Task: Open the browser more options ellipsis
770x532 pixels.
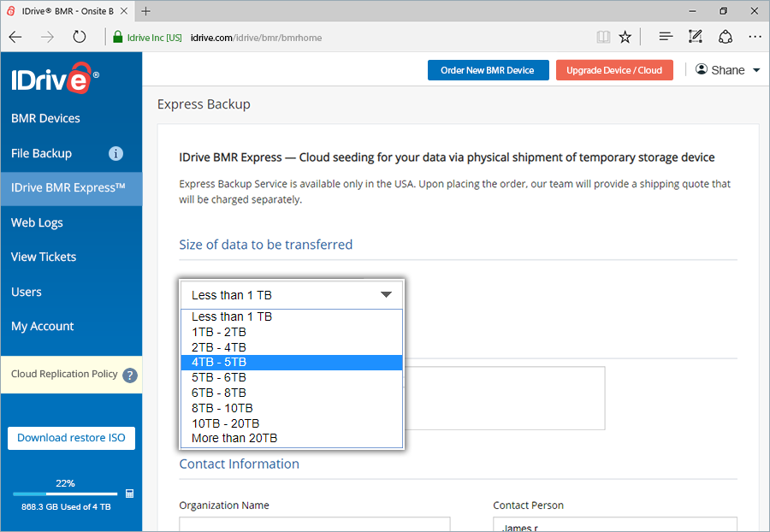Action: point(755,37)
